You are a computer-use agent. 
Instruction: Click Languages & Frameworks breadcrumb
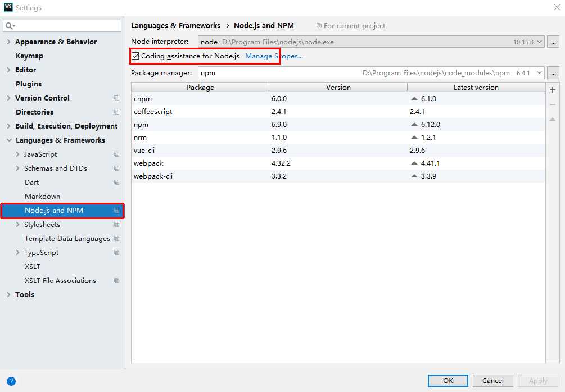(175, 26)
